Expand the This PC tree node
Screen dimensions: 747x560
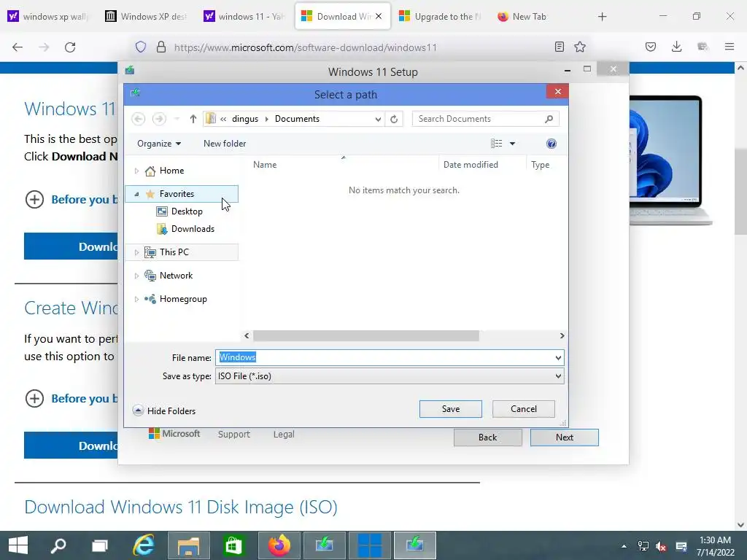136,252
